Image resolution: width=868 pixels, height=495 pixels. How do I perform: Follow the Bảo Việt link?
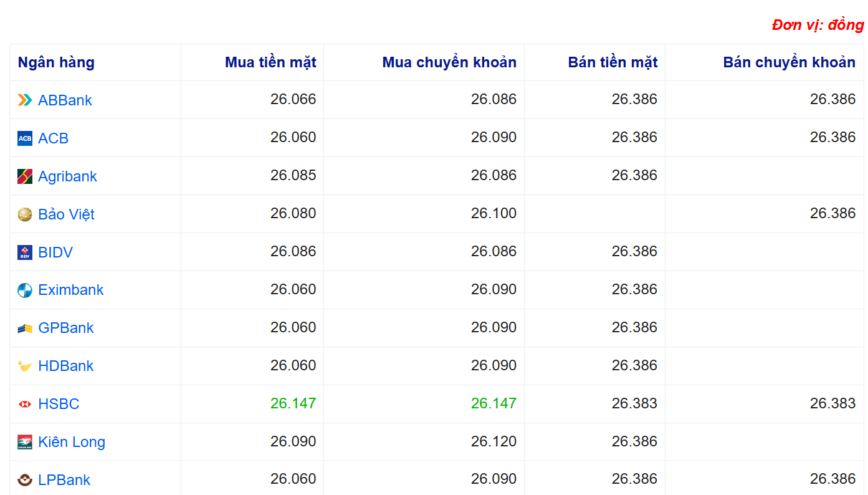pos(66,214)
